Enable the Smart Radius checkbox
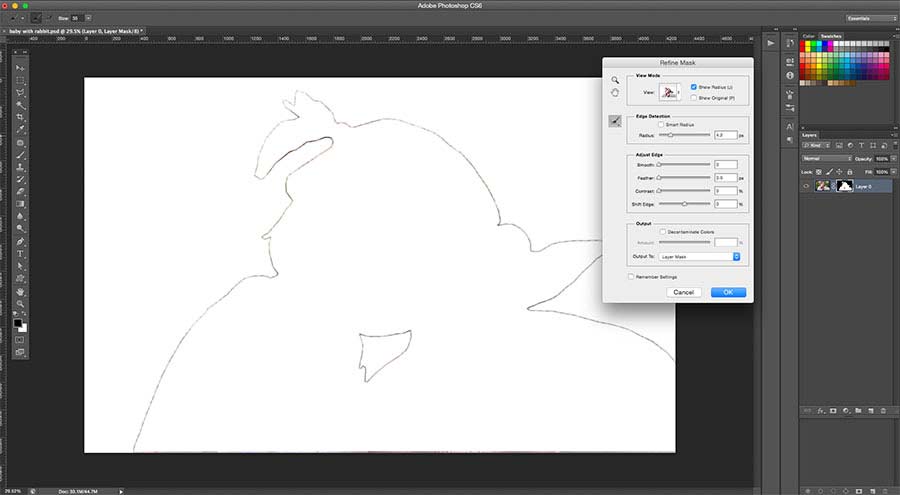The image size is (900, 495). (x=661, y=124)
